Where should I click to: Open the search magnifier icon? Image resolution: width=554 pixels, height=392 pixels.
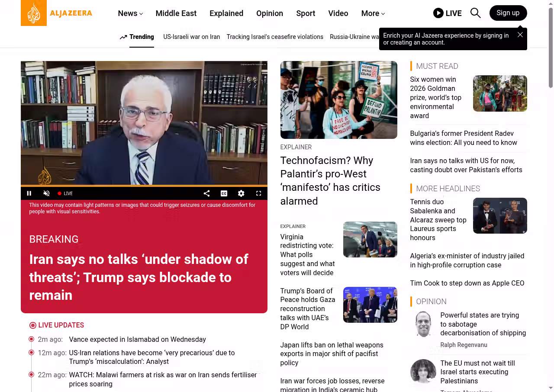475,13
